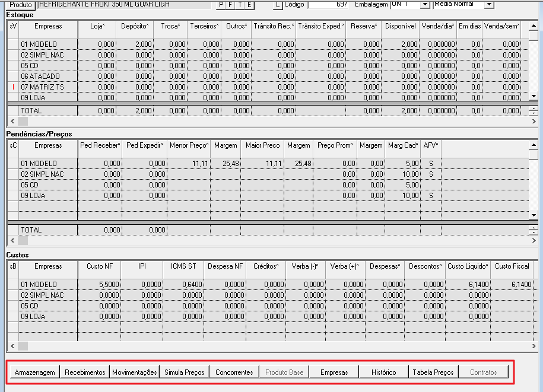
Task: Click Custos horizontal scroll left arrow
Action: point(12,346)
